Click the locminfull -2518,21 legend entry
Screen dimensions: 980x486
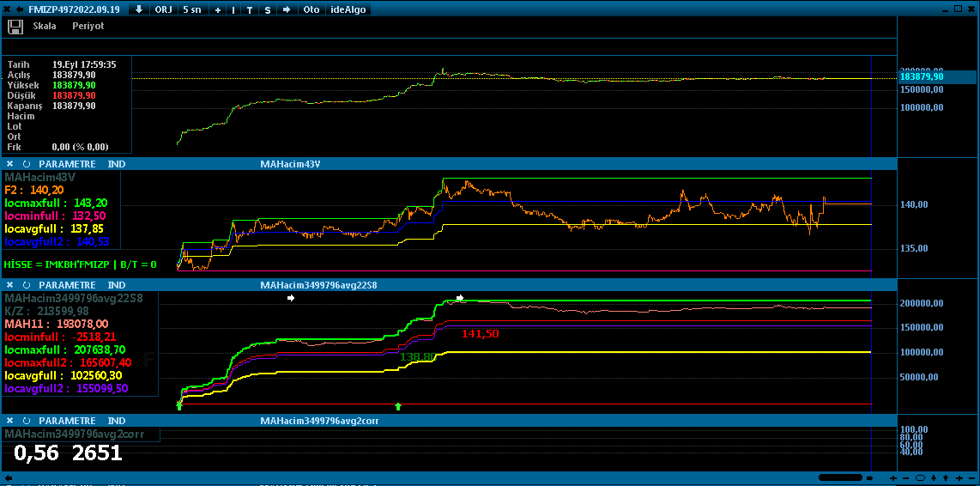(x=60, y=337)
